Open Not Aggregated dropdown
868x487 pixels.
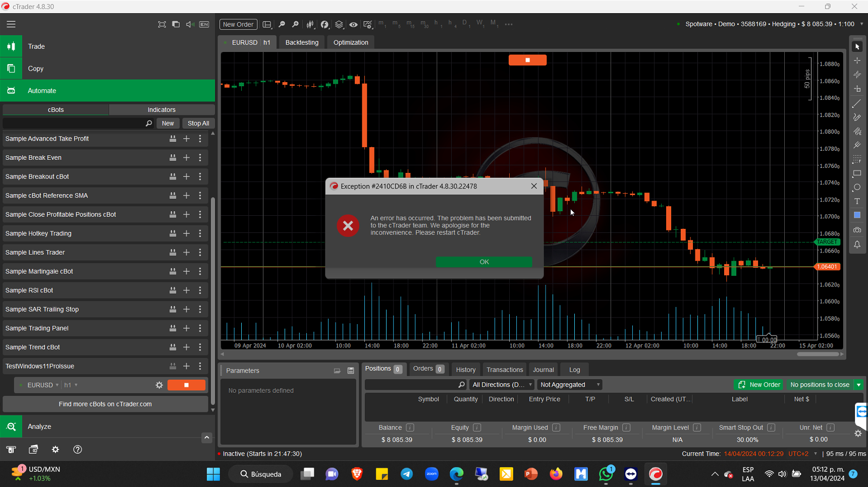[570, 385]
